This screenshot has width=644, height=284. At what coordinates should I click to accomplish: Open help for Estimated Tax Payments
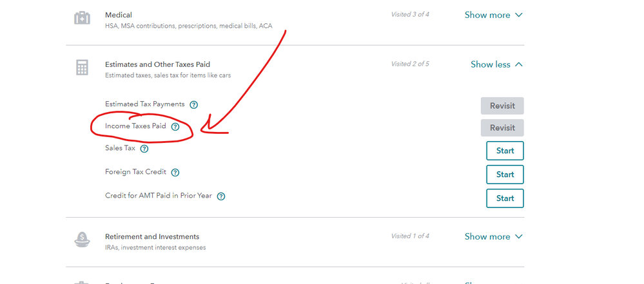[194, 105]
